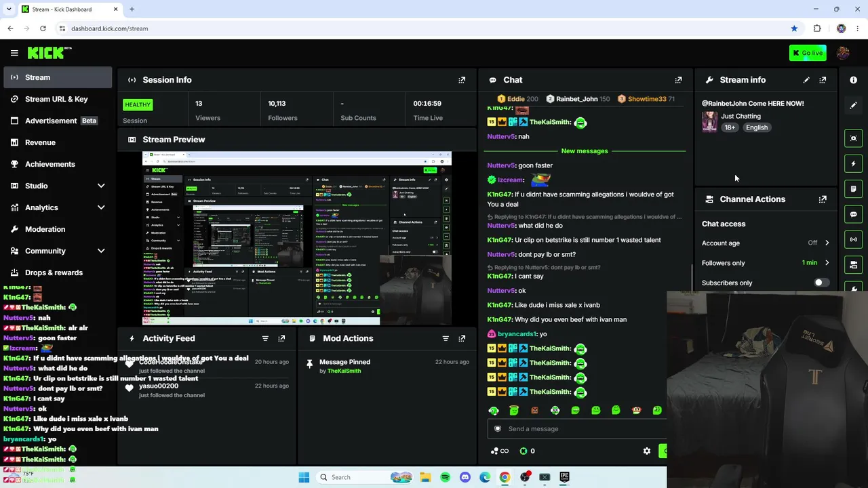Open the Activity Feed filter

coord(265,338)
